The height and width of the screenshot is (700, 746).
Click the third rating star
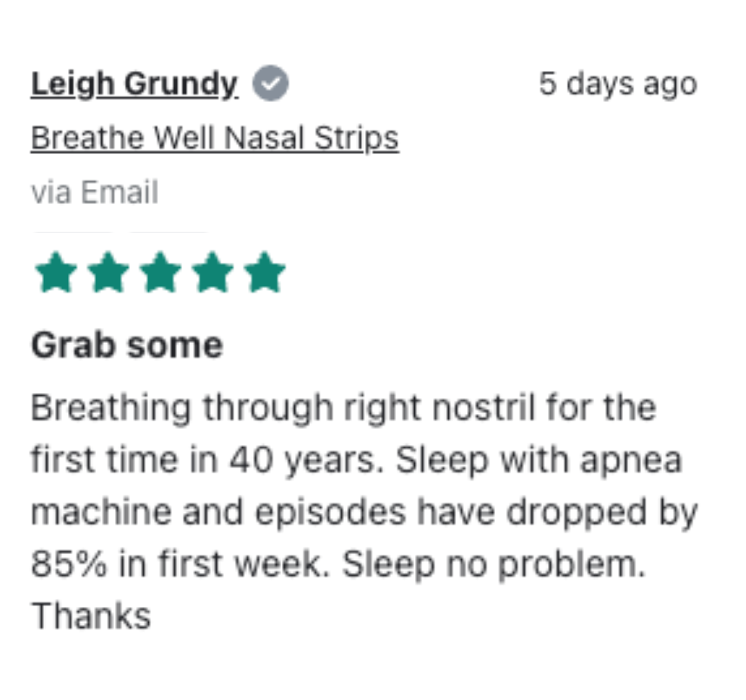click(x=161, y=273)
